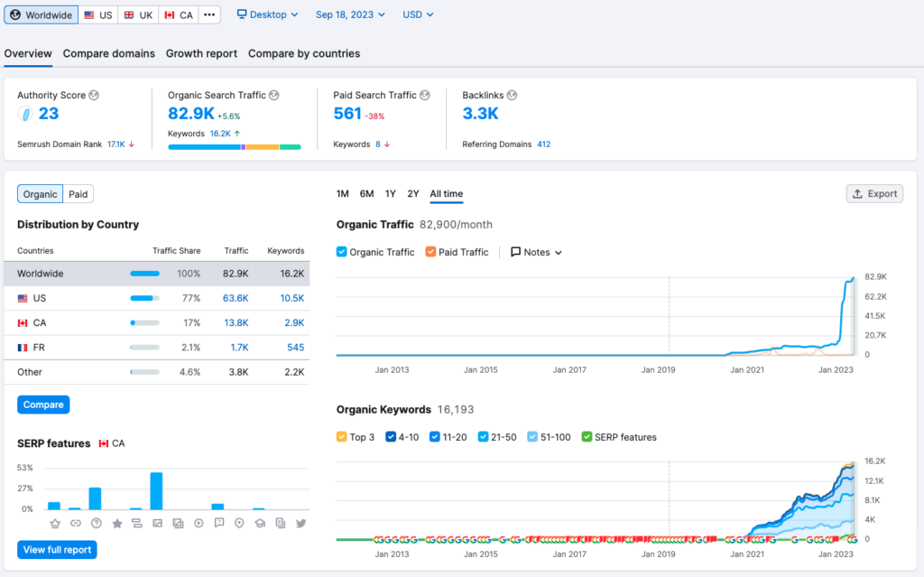Screen dimensions: 924x577
Task: Select the Worldwide database button
Action: click(x=42, y=14)
